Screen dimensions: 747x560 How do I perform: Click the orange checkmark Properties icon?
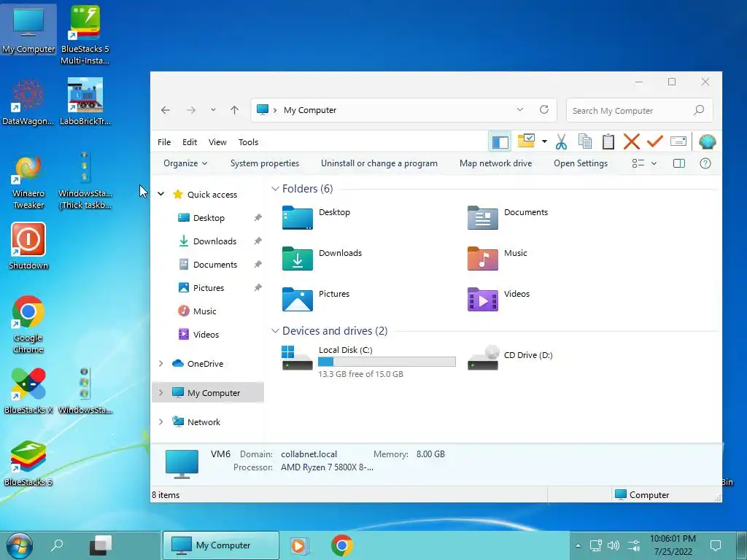[655, 141]
